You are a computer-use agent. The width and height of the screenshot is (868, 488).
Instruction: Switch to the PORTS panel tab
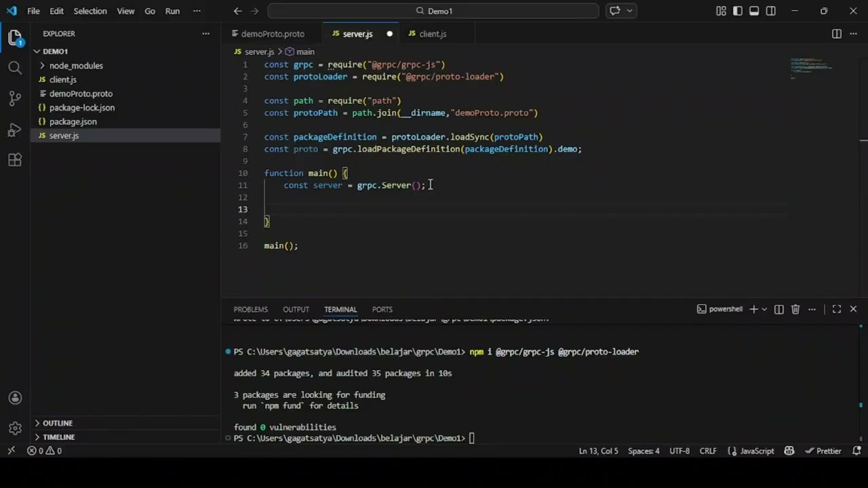point(382,309)
